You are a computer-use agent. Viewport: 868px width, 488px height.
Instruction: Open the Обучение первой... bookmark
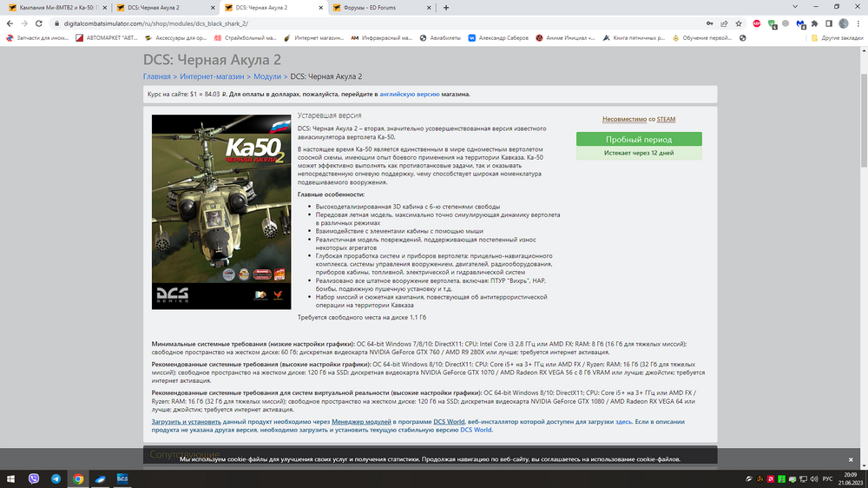click(x=702, y=38)
